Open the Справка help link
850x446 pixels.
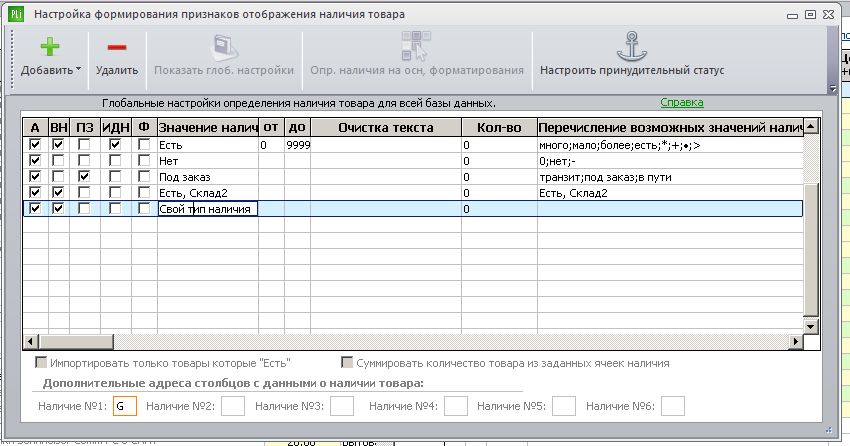coord(682,102)
